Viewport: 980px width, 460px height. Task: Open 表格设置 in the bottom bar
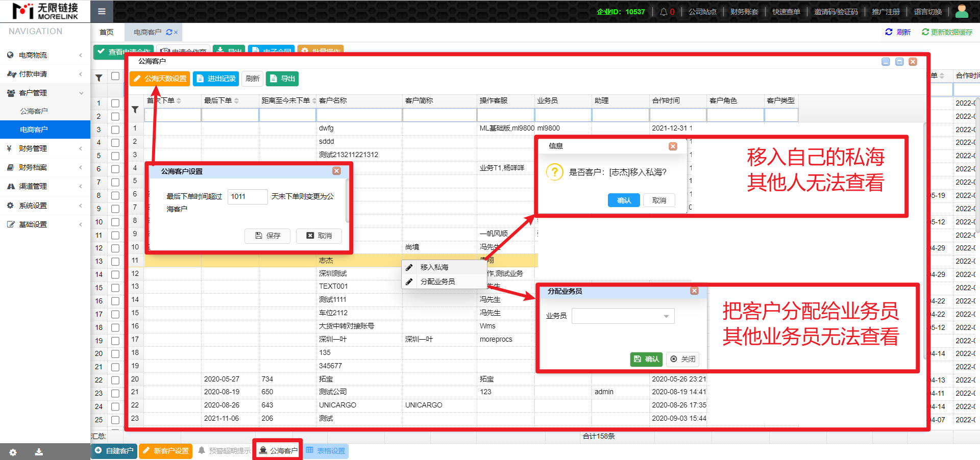pos(326,451)
